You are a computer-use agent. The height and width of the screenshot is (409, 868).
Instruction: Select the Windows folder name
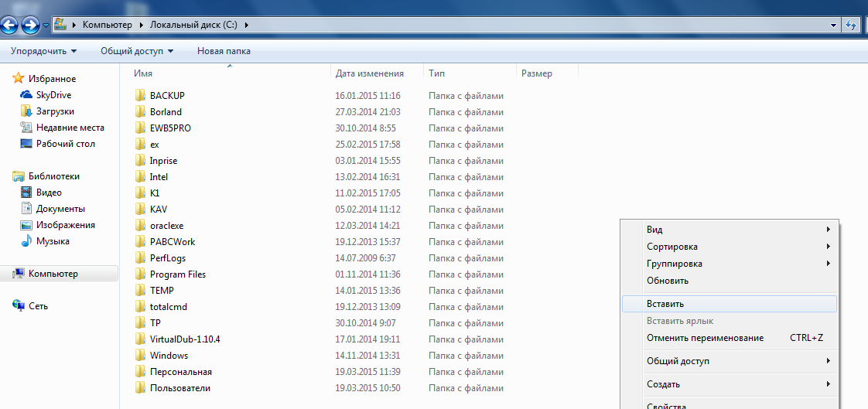click(169, 356)
